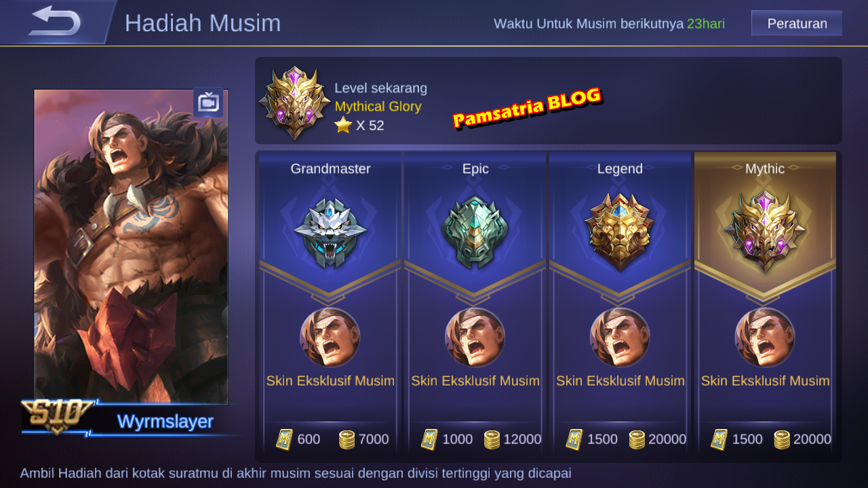868x488 pixels.
Task: Switch to the Epic tier tab
Action: click(475, 168)
